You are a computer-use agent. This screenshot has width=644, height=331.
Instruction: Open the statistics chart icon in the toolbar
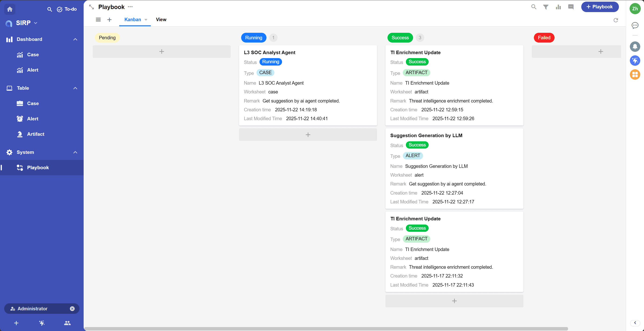tap(558, 7)
